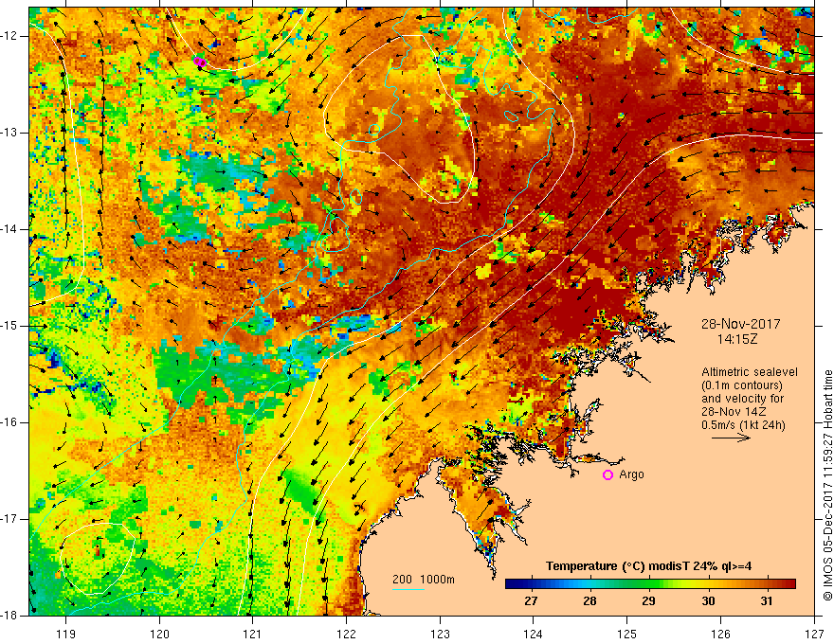Click the longitude axis label "126"
The width and height of the screenshot is (834, 644).
pos(720,634)
